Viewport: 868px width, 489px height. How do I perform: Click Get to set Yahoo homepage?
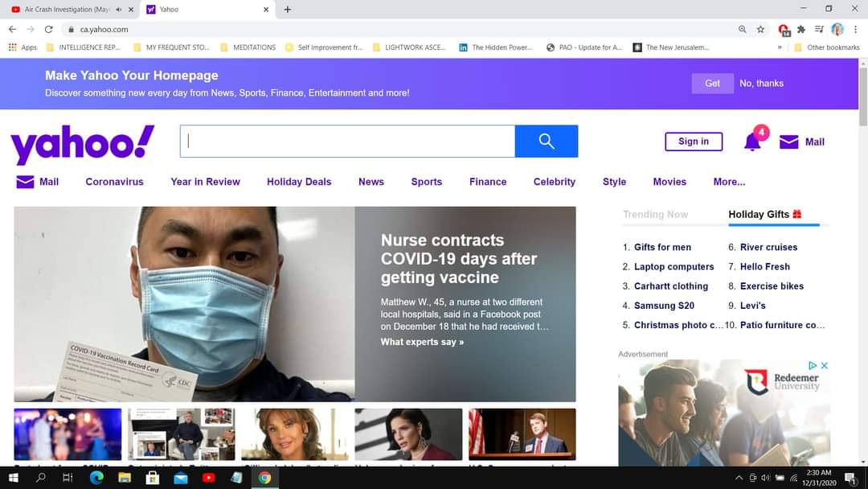tap(712, 84)
